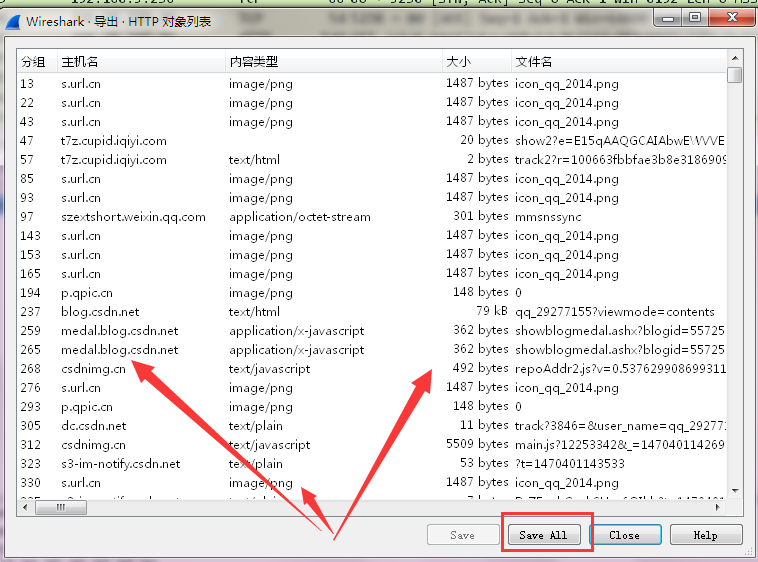758x562 pixels.
Task: Select packet 330 row
Action: tap(371, 483)
